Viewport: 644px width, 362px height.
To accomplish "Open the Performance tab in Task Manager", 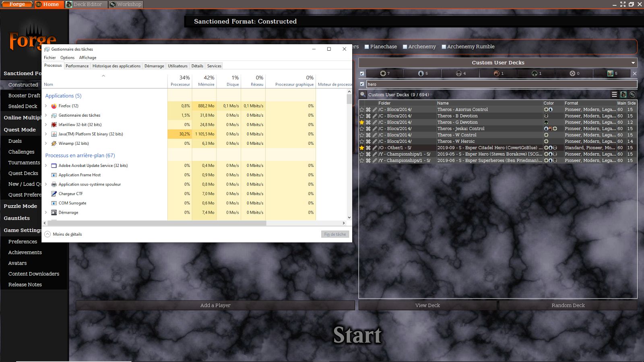I will (x=77, y=66).
